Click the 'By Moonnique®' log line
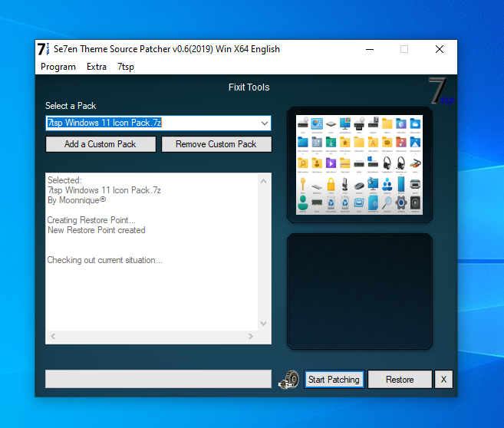The image size is (504, 428). pyautogui.click(x=77, y=200)
